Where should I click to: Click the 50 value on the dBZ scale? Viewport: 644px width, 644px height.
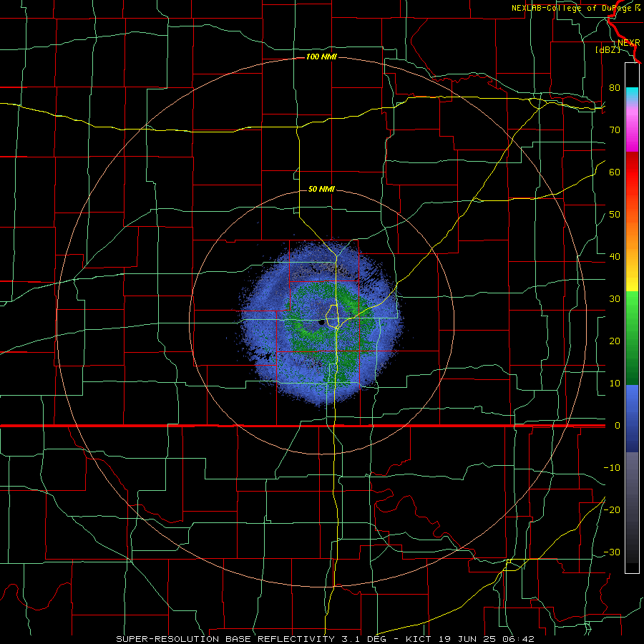pos(615,215)
